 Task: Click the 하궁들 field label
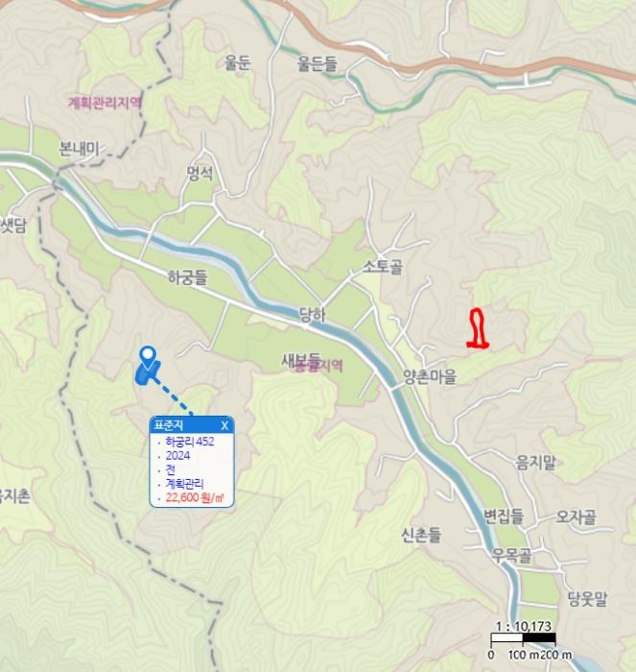click(187, 277)
